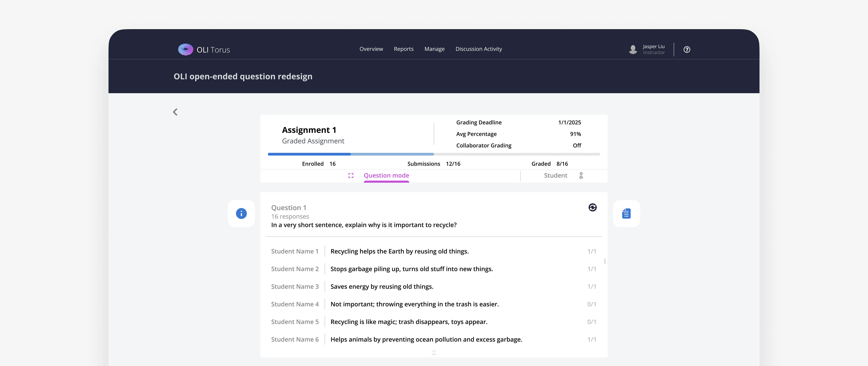This screenshot has height=366, width=868.
Task: Click the OLI Torus logo
Action: coord(185,49)
